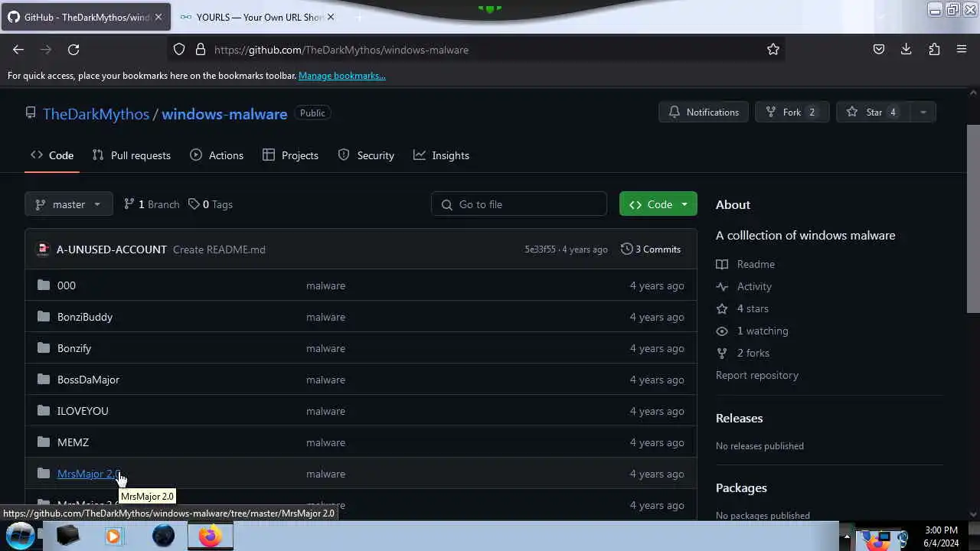Viewport: 980px width, 551px height.
Task: Click the Notifications button
Action: [704, 112]
